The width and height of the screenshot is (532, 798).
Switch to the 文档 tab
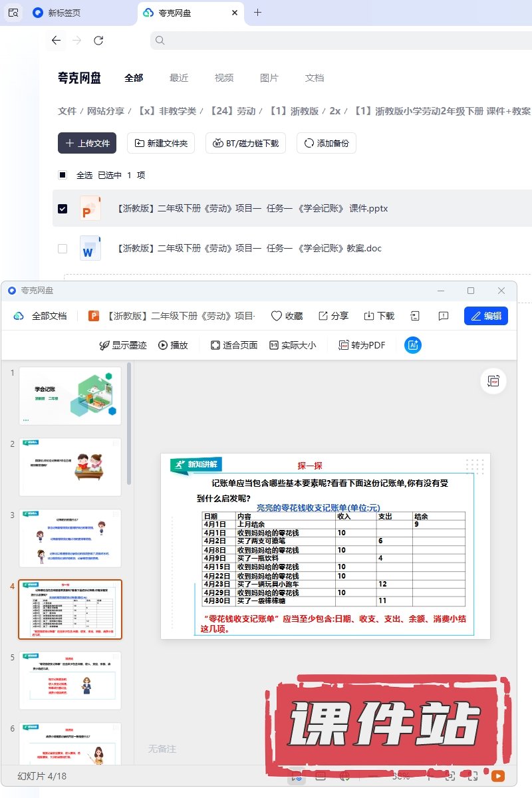315,78
